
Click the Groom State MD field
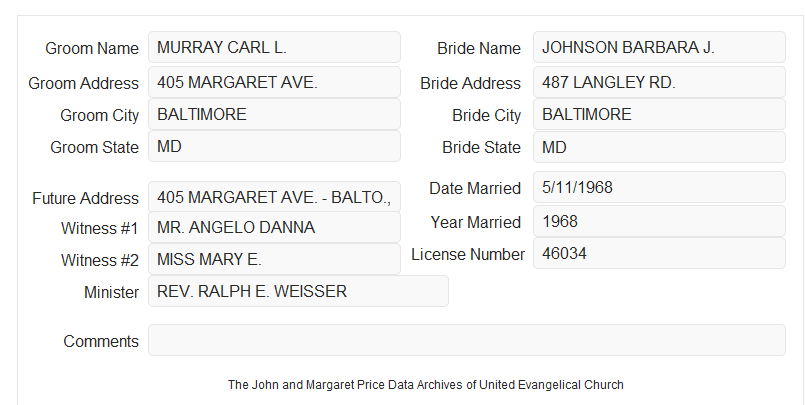pyautogui.click(x=274, y=146)
